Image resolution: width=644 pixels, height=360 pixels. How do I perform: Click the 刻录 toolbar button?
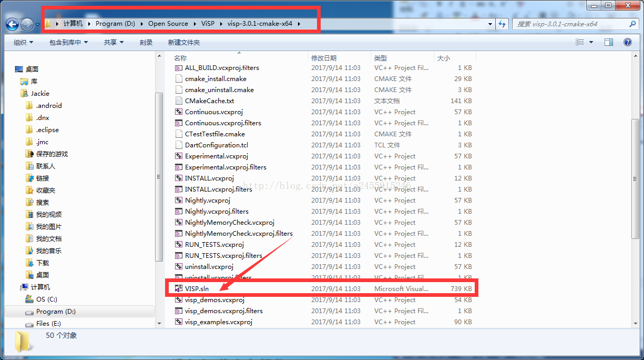click(146, 42)
